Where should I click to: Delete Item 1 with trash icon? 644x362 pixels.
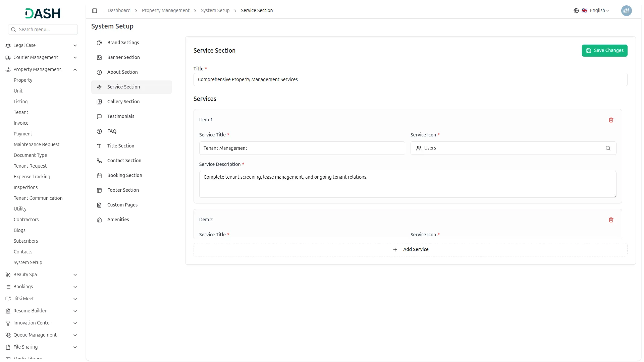(x=611, y=120)
